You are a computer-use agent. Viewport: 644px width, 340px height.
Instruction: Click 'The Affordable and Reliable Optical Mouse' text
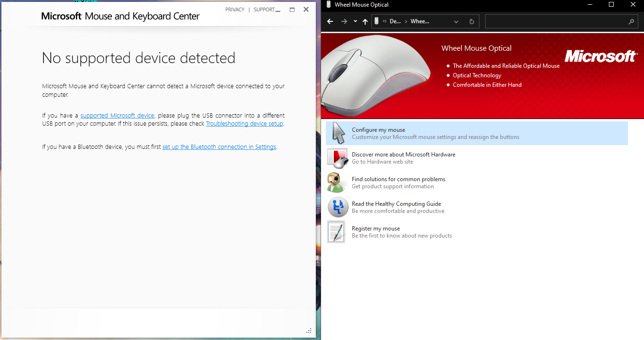coord(506,66)
